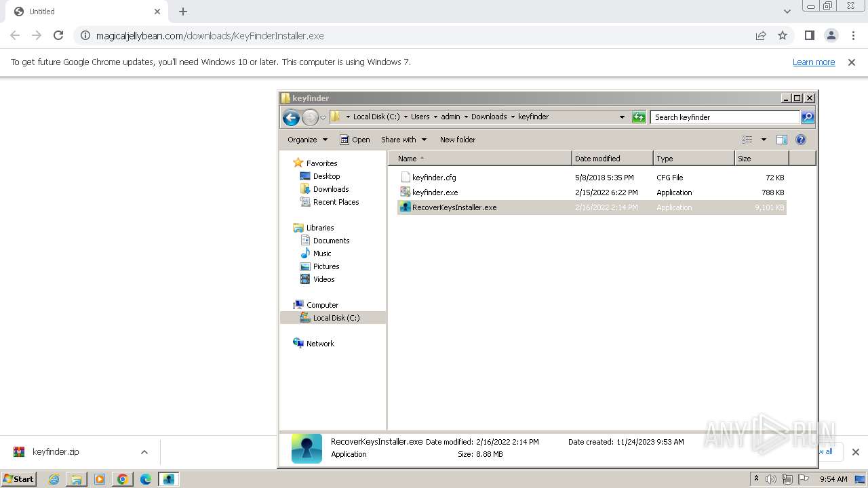Open the Share with dropdown menu
Viewport: 868px width, 488px height.
pyautogui.click(x=403, y=140)
